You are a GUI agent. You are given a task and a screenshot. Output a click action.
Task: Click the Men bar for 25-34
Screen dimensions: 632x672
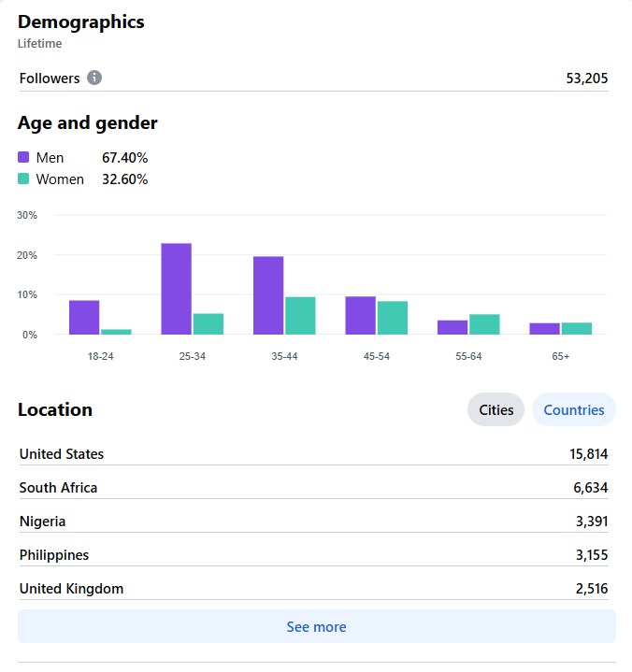click(176, 289)
